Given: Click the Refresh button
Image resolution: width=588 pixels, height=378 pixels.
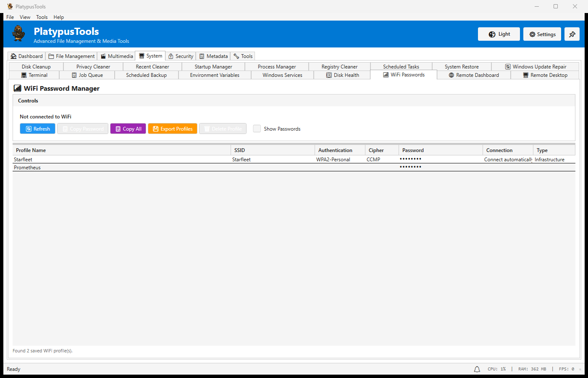Looking at the screenshot, I should 37,129.
